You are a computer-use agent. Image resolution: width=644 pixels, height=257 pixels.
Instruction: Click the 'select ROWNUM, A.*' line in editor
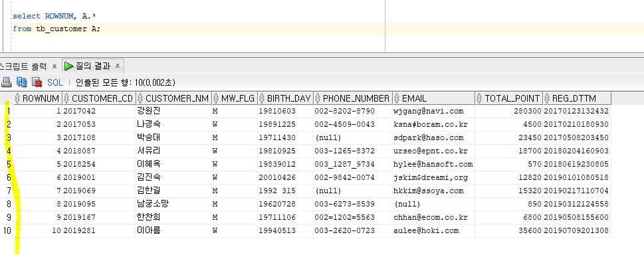[54, 16]
